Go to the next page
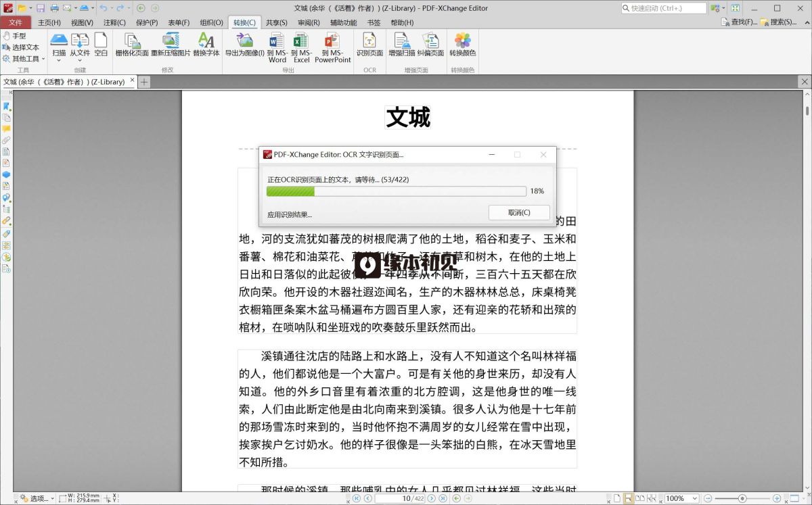The height and width of the screenshot is (505, 812). pyautogui.click(x=433, y=498)
